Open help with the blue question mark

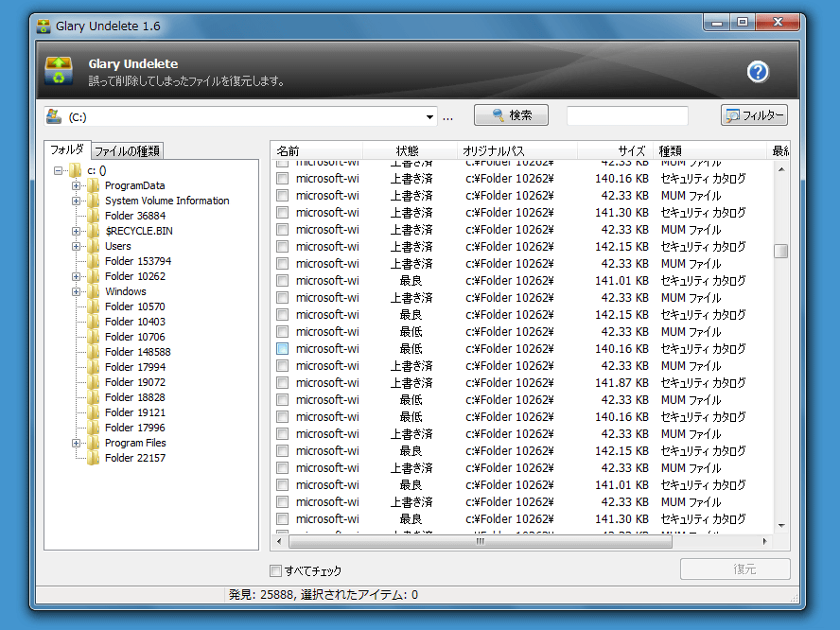coord(758,71)
